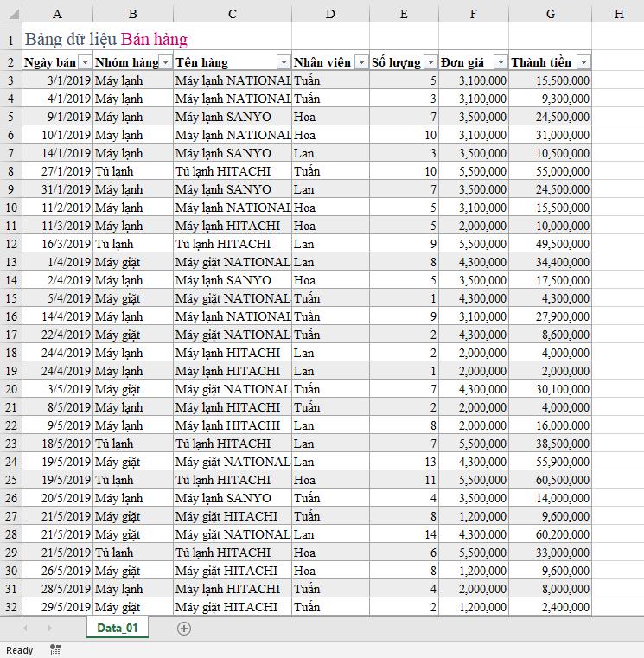Select row 17 header
644x658 pixels.
[11, 335]
